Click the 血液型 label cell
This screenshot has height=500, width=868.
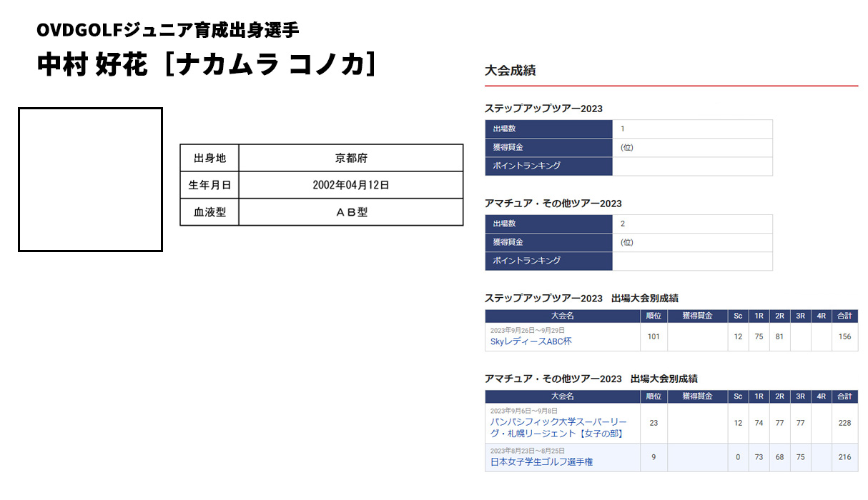pyautogui.click(x=209, y=212)
